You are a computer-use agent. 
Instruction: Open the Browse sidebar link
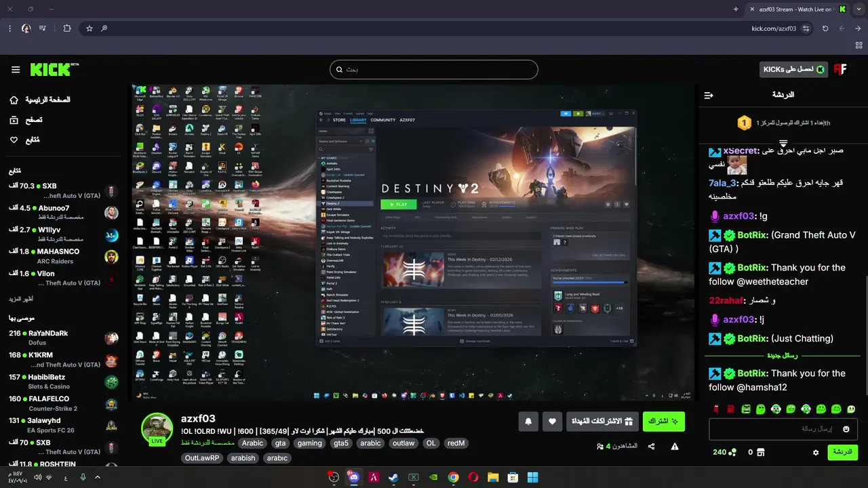point(26,120)
